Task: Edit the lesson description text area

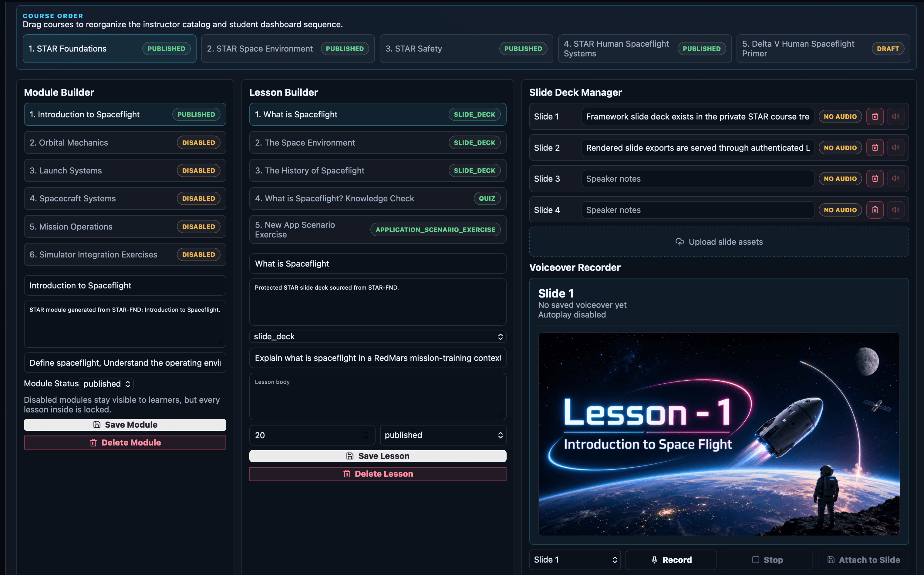Action: click(378, 302)
